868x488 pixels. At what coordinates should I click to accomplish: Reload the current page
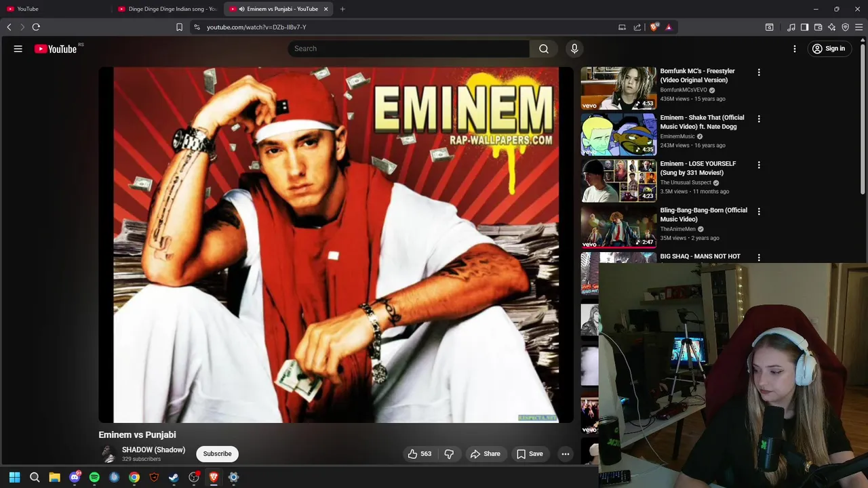(36, 27)
